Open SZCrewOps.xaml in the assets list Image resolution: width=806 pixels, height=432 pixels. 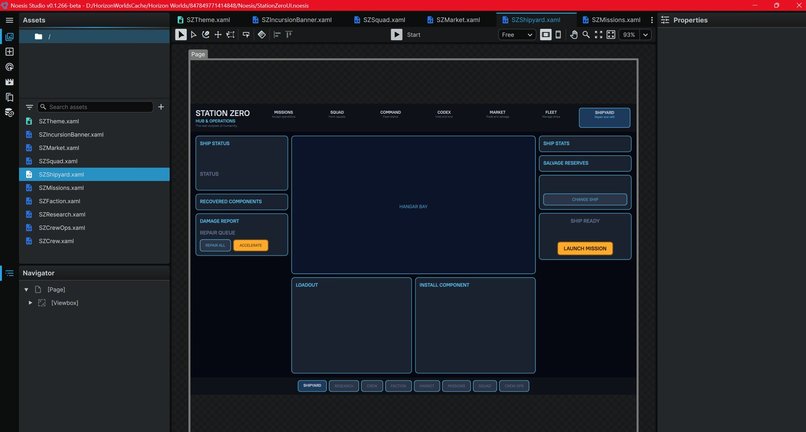click(94, 228)
